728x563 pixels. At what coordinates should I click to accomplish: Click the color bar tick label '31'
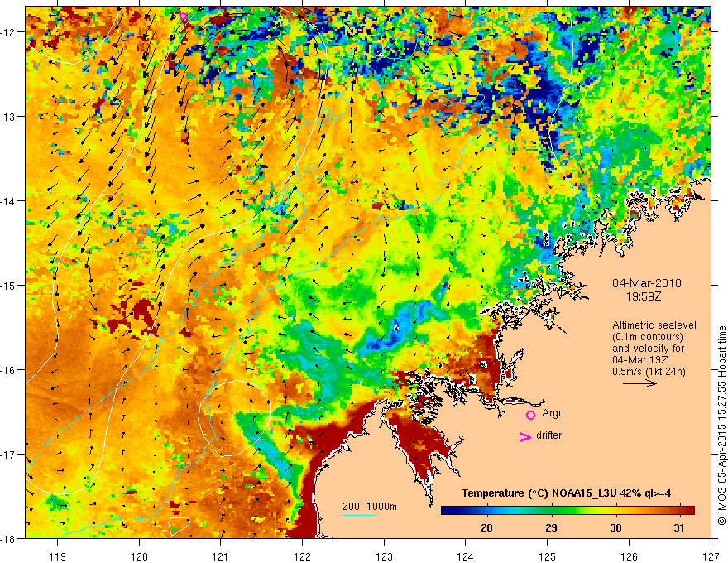(679, 527)
